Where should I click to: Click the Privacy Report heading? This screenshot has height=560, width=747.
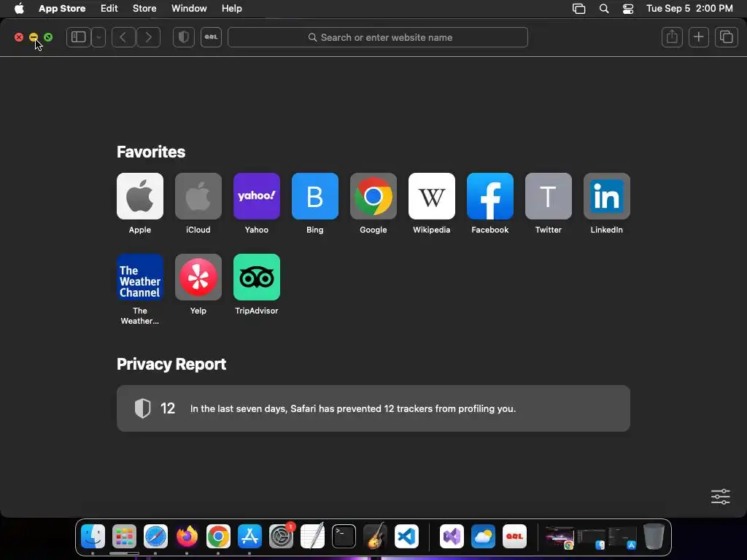(171, 365)
